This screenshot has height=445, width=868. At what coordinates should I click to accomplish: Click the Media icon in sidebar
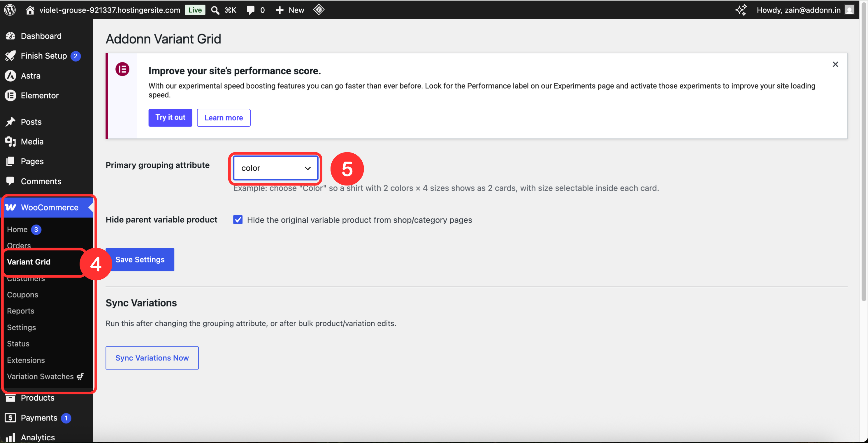pos(10,142)
